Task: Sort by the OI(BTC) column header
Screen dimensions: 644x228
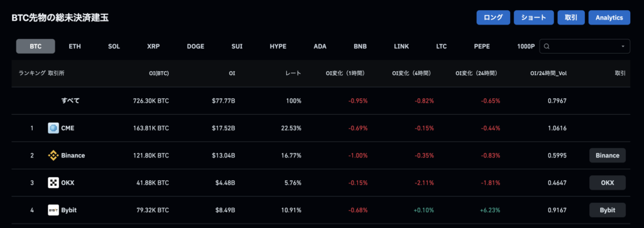Action: click(159, 74)
